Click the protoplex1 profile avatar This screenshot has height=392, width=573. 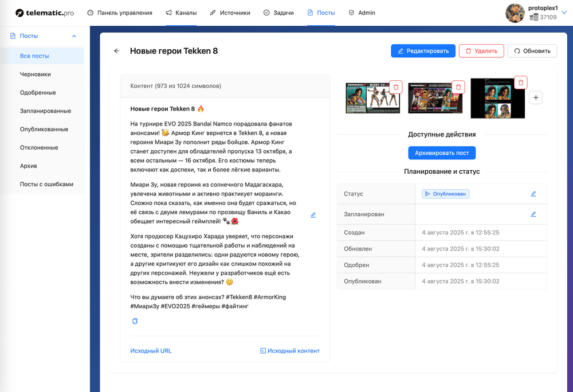click(x=515, y=13)
